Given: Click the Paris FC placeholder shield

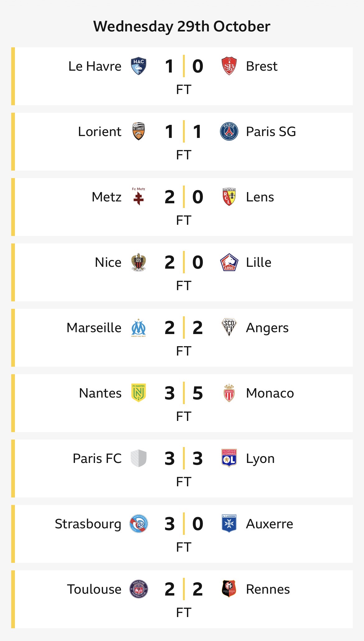Looking at the screenshot, I should 138,458.
